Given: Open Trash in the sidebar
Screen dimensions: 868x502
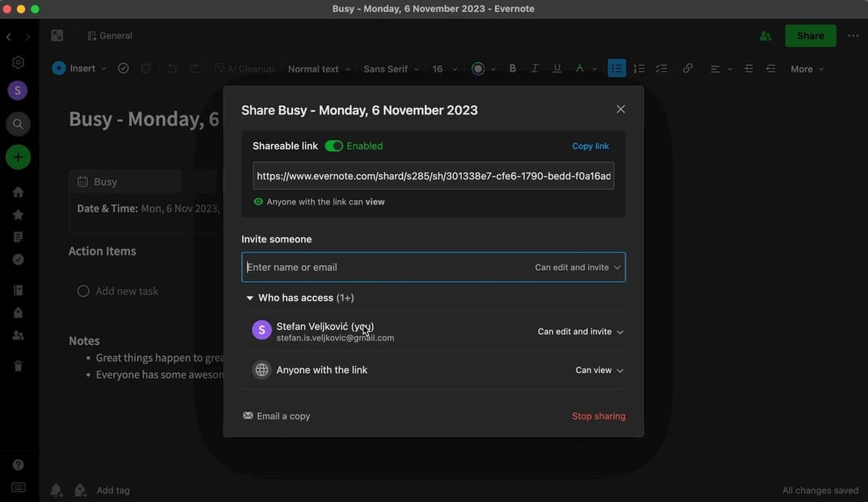Looking at the screenshot, I should click(x=18, y=366).
